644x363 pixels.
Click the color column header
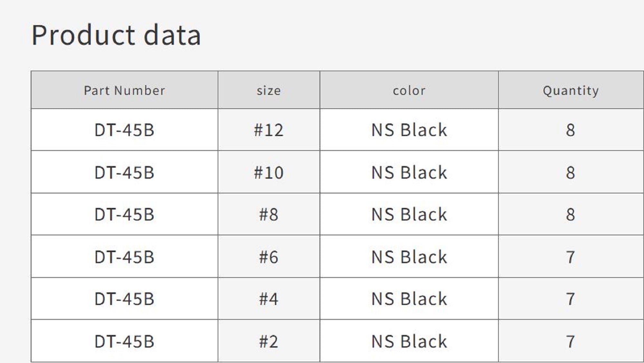(409, 91)
